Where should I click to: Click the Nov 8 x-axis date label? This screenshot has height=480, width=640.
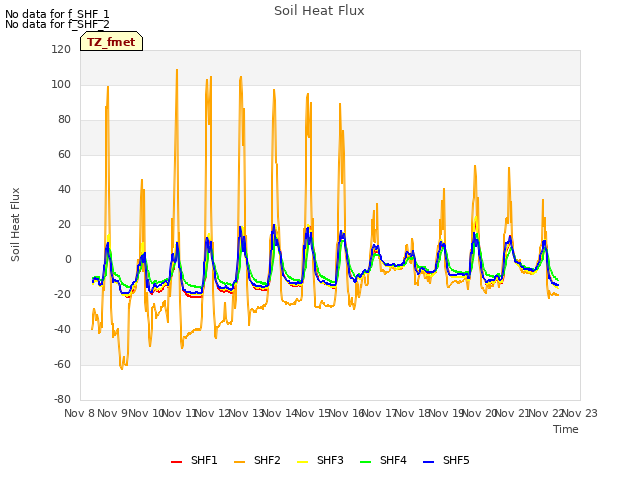(x=80, y=413)
